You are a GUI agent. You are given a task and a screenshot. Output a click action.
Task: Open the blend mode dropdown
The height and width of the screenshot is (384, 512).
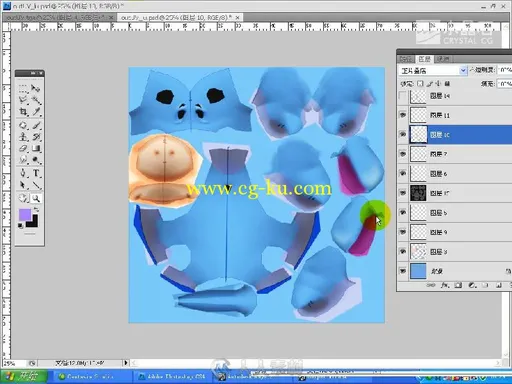433,70
